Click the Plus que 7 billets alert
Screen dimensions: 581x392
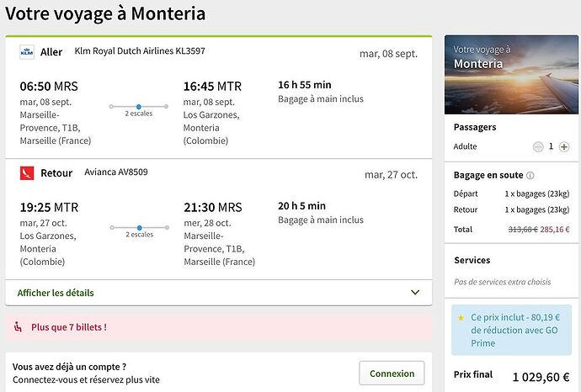[219, 327]
